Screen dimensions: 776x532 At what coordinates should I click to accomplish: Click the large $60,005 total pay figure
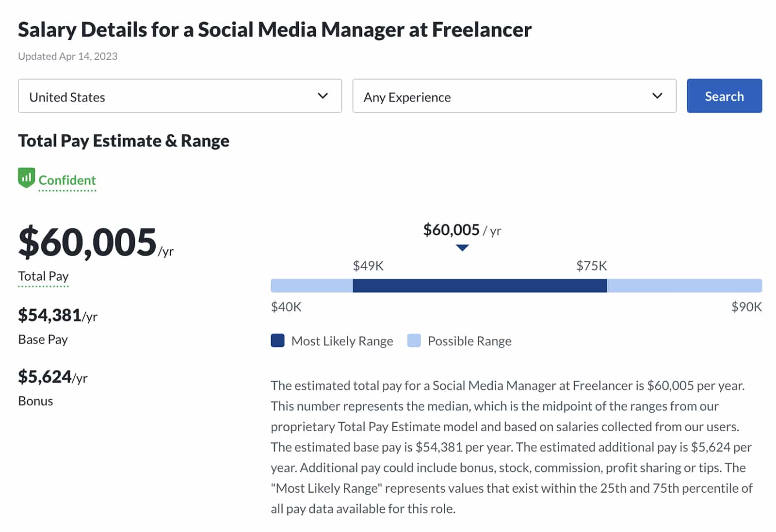[88, 242]
